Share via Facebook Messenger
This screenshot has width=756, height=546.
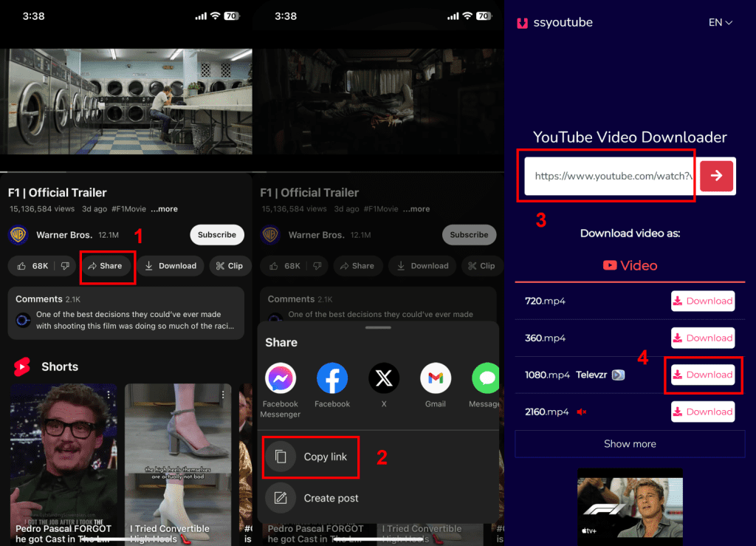pyautogui.click(x=281, y=378)
